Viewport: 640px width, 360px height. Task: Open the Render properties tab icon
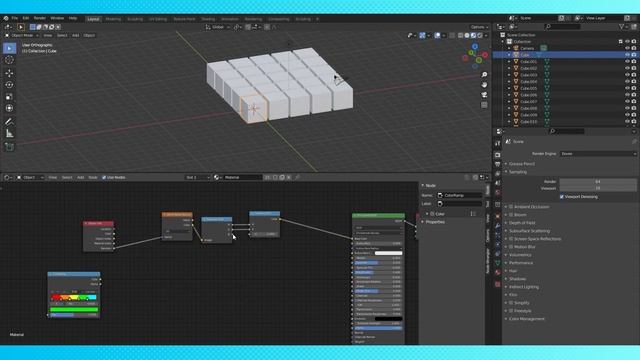tap(498, 155)
